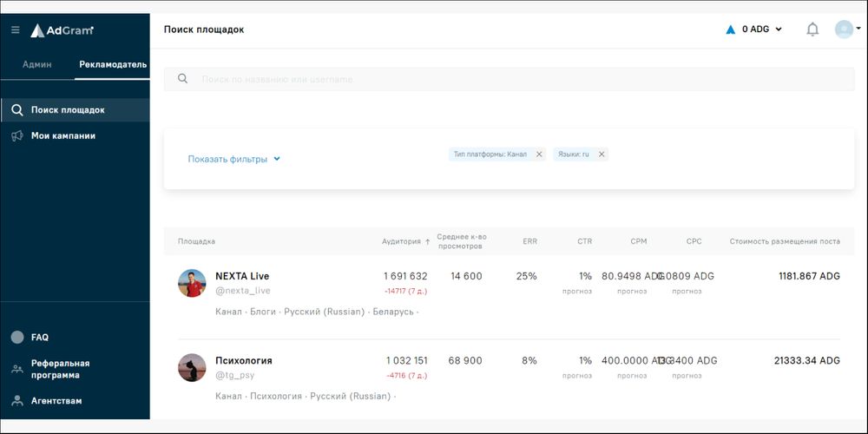
Task: Open the NEXTA Live channel title
Action: pos(242,276)
